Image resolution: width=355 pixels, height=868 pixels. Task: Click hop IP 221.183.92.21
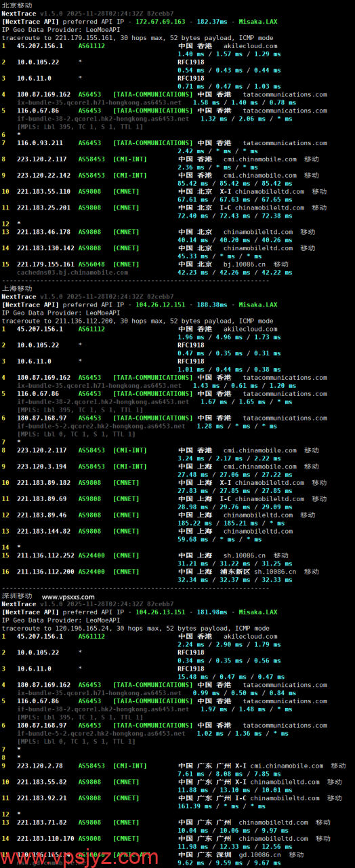click(x=42, y=798)
